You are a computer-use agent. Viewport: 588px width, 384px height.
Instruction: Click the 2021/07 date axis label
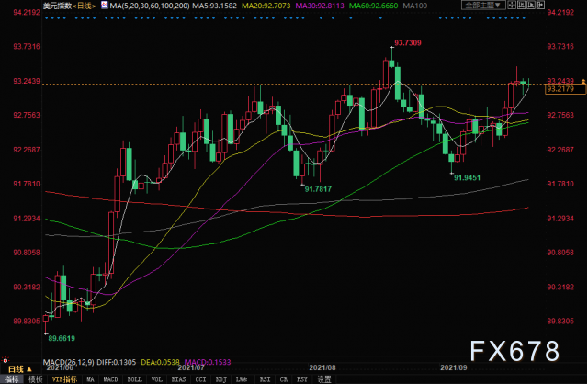(191, 367)
